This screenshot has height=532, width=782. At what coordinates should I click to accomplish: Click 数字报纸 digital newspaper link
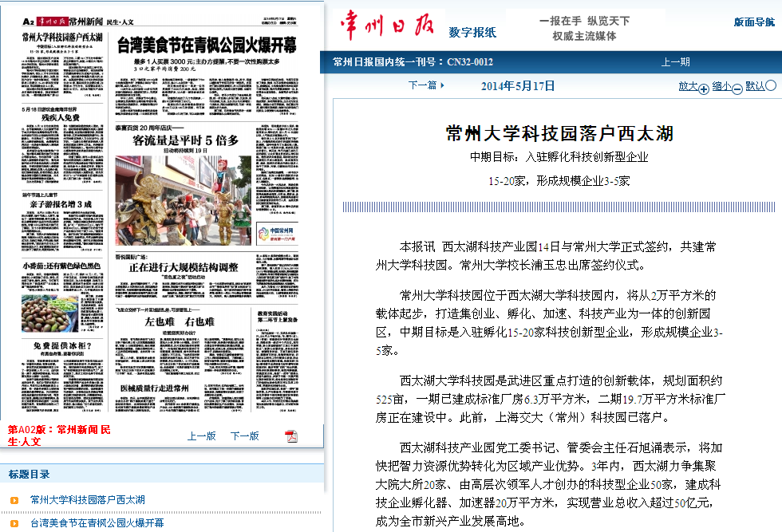(x=472, y=32)
